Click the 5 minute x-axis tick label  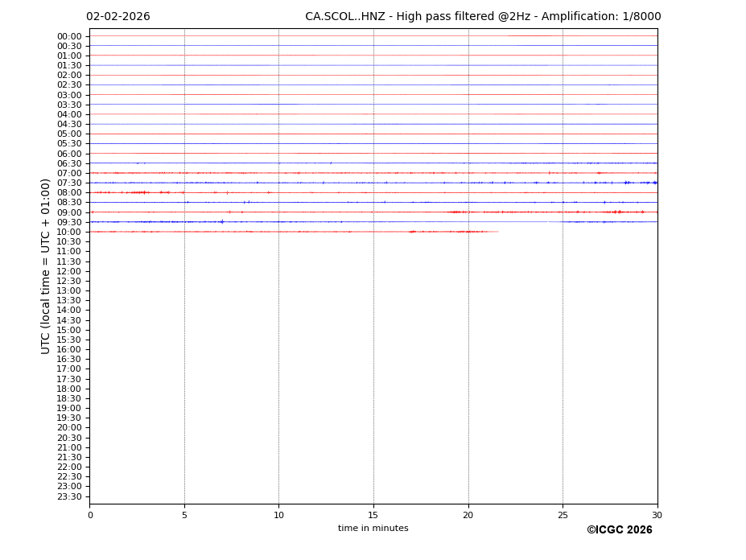[184, 515]
